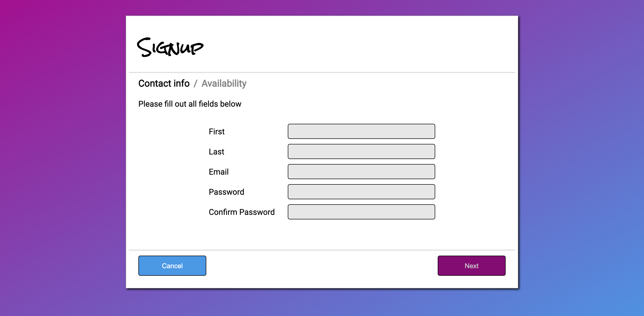Click the divider line above the Cancel button
The height and width of the screenshot is (316, 644).
322,250
